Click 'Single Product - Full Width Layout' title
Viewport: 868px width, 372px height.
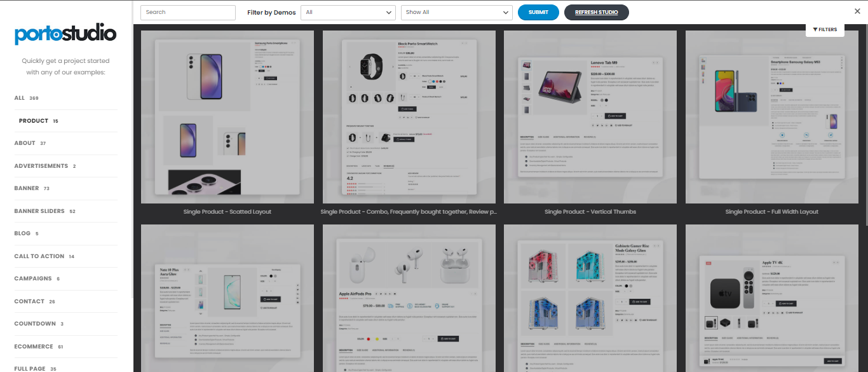point(772,212)
